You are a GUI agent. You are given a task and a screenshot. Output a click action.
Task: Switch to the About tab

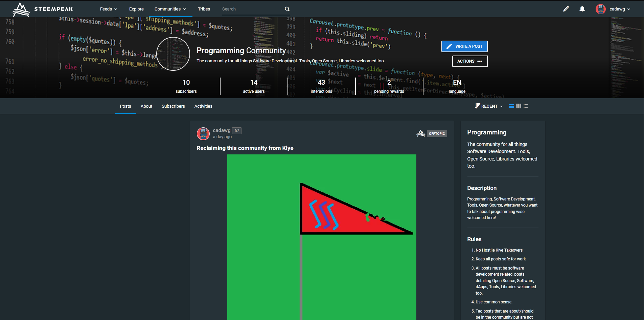(x=146, y=106)
